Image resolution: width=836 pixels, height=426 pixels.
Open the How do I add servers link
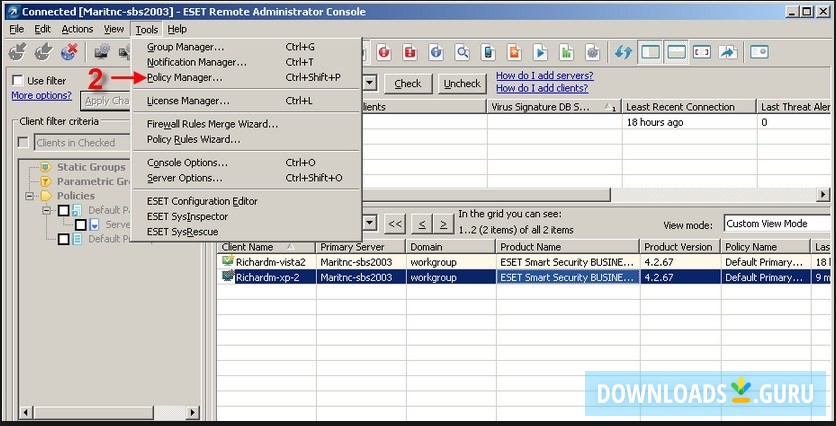(x=544, y=76)
